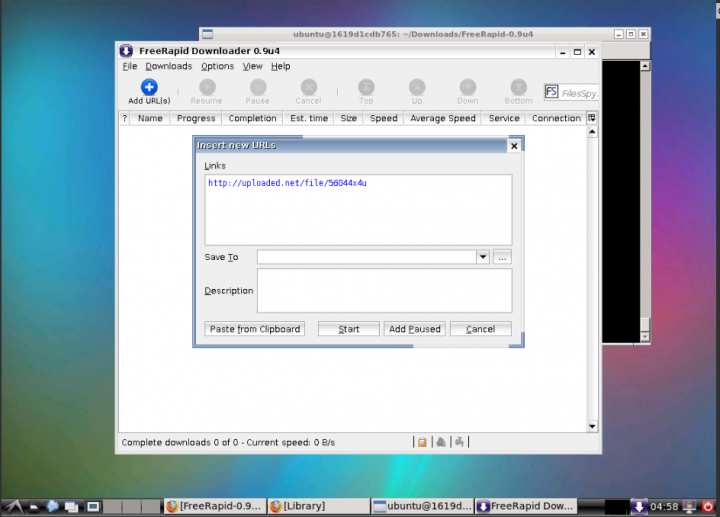Open the FilesSpy search icon

pos(551,92)
